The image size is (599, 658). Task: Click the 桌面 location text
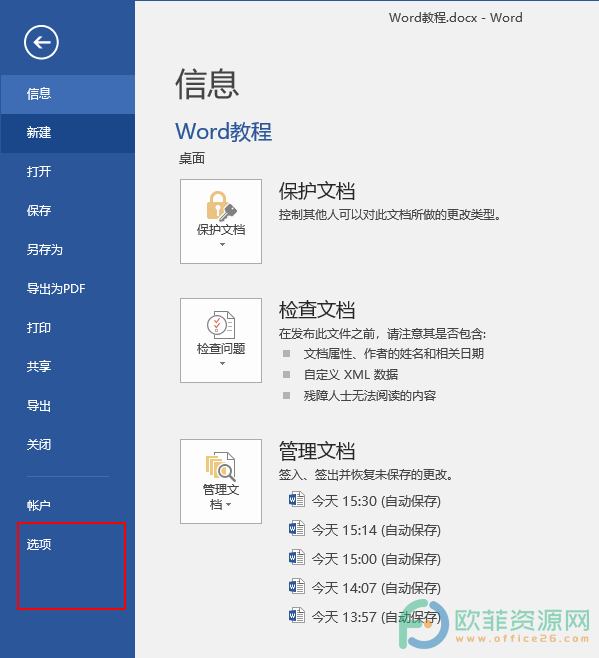coord(192,159)
